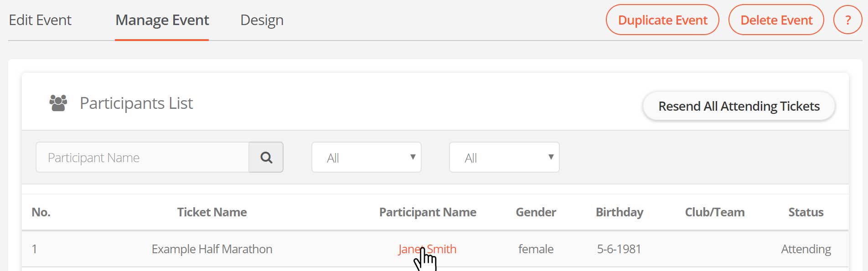The height and width of the screenshot is (271, 868).
Task: Select the Manage Event tab
Action: 162,20
